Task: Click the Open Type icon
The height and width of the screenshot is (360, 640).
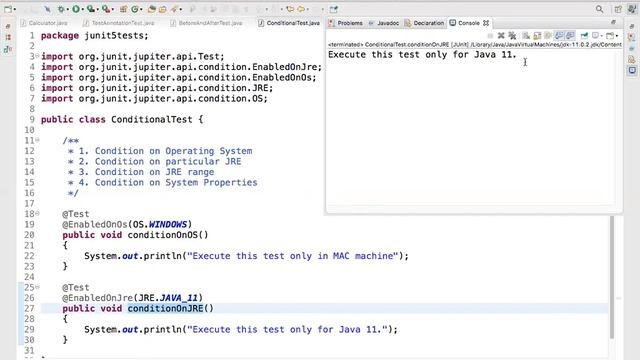Action: [x=151, y=9]
